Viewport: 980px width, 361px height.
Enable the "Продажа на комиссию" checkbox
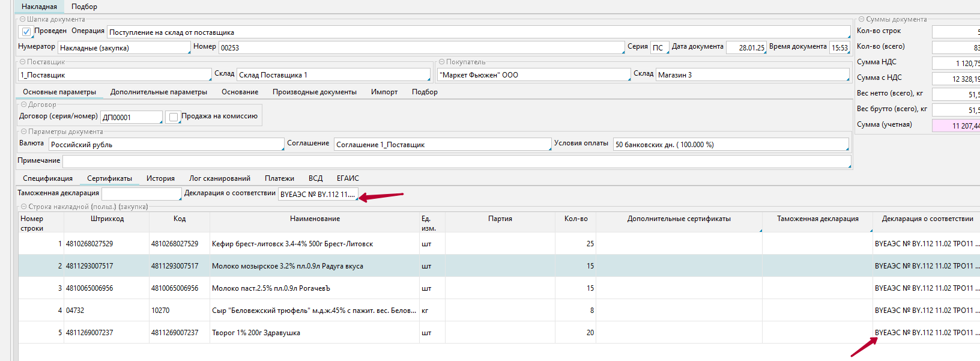tap(174, 117)
